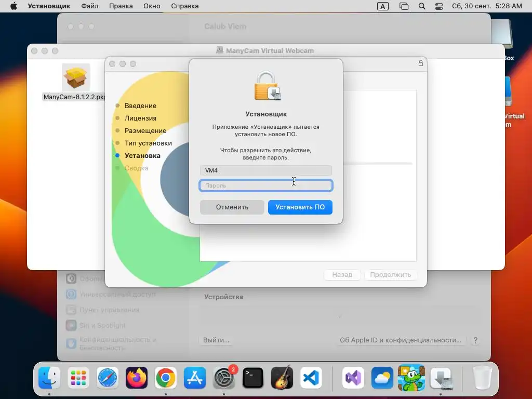The height and width of the screenshot is (399, 532).
Task: Focus the Пароль password field
Action: (265, 185)
